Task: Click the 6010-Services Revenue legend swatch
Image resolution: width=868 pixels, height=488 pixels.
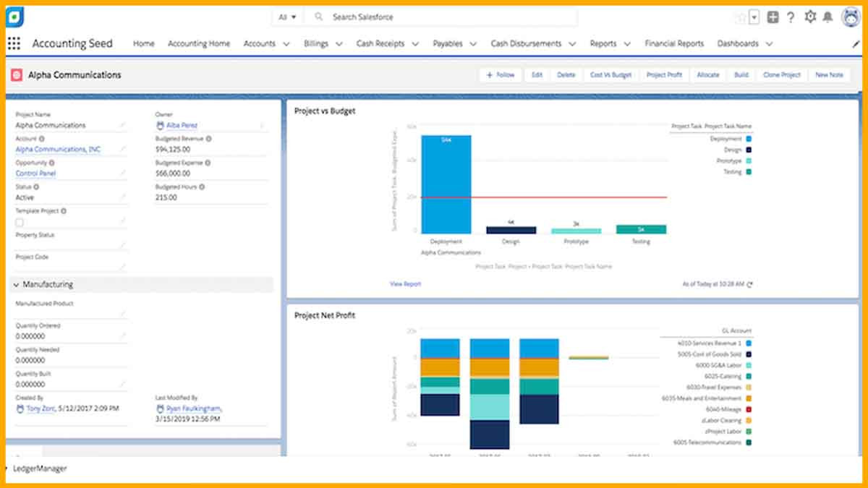Action: (749, 343)
